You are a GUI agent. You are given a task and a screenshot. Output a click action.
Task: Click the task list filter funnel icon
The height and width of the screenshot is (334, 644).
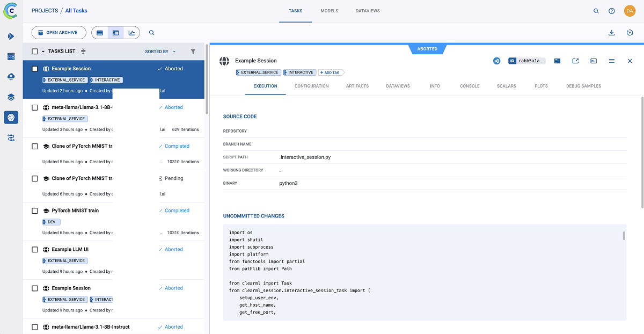tap(193, 52)
